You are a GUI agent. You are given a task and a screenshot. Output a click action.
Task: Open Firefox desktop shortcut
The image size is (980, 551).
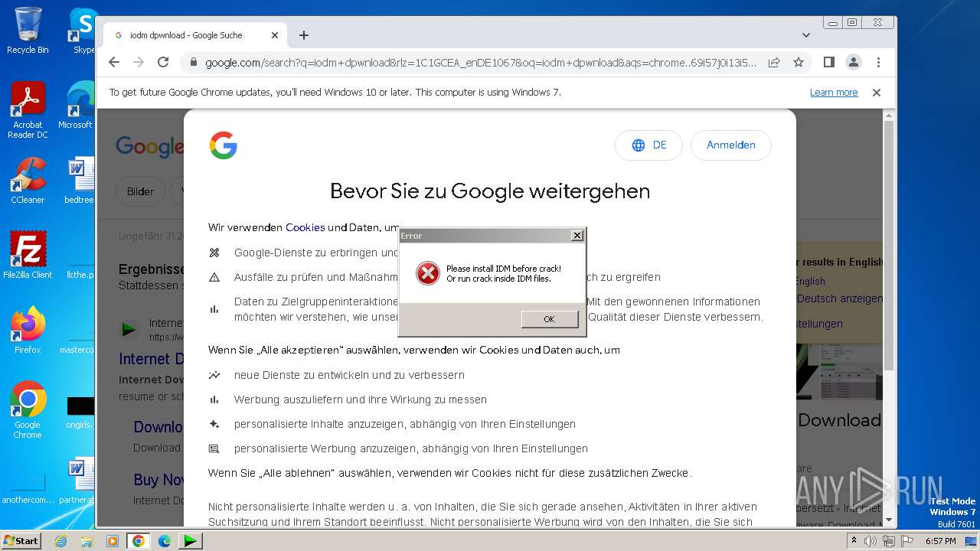28,330
